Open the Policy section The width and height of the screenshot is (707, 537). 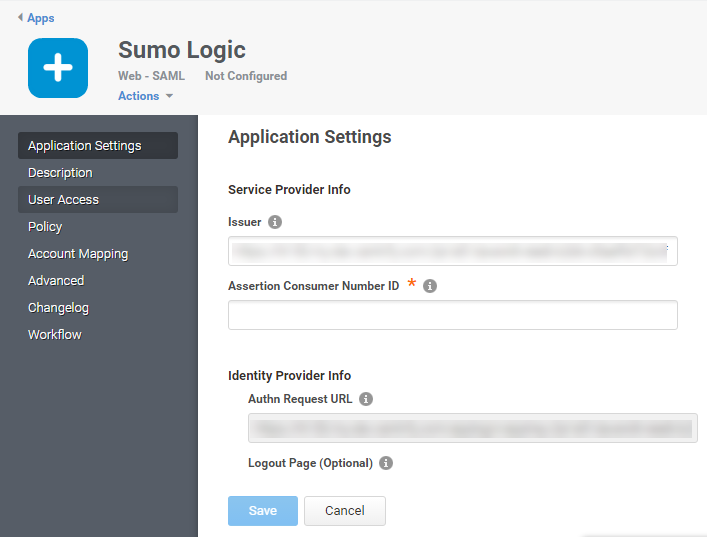click(x=45, y=227)
